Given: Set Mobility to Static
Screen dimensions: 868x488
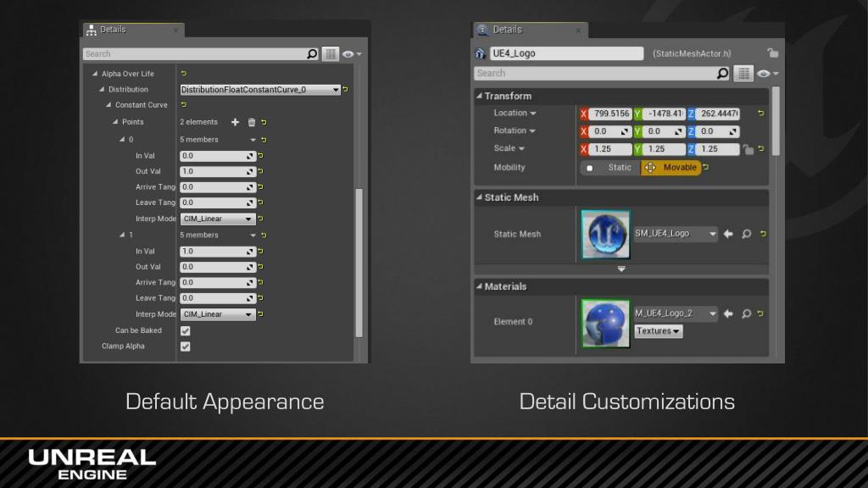Looking at the screenshot, I should (610, 167).
